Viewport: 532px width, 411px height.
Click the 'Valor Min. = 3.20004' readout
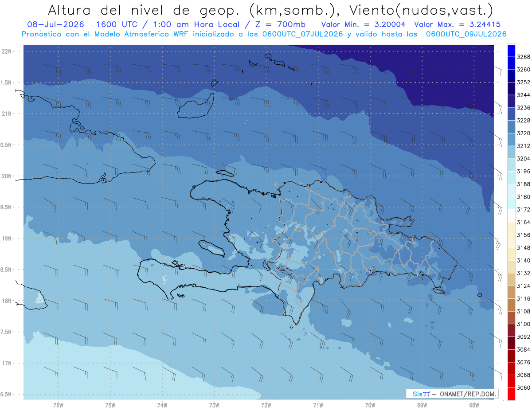[364, 24]
